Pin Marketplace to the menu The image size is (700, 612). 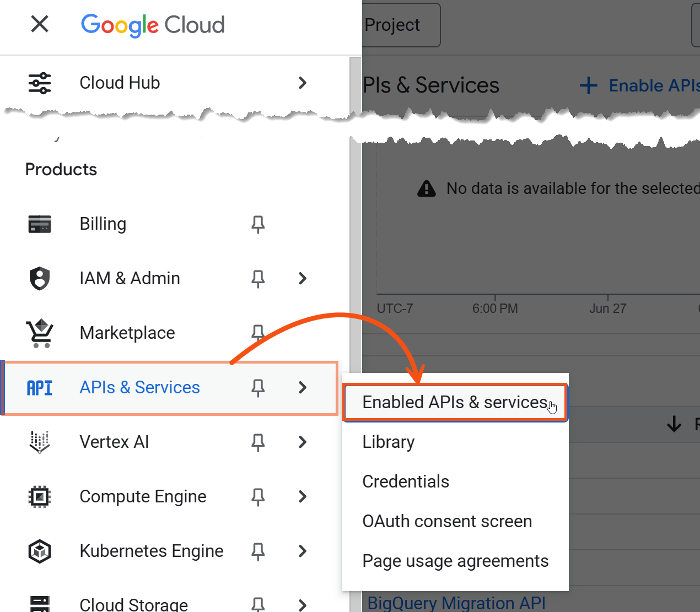tap(258, 333)
